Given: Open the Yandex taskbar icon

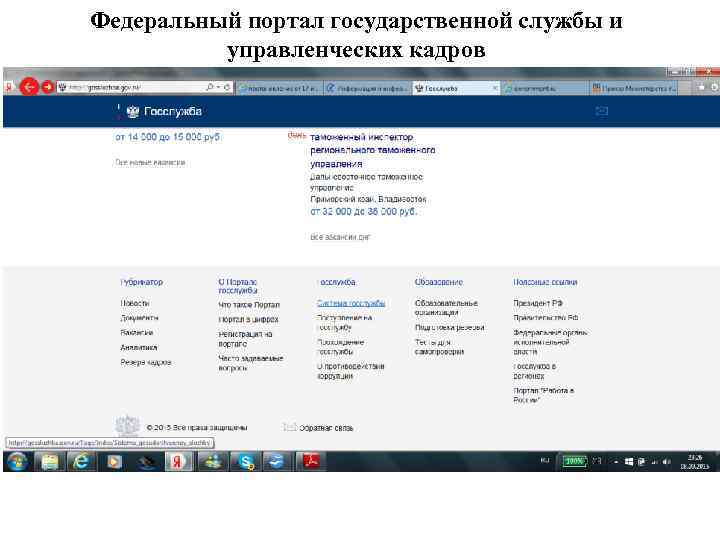Looking at the screenshot, I should (x=178, y=461).
